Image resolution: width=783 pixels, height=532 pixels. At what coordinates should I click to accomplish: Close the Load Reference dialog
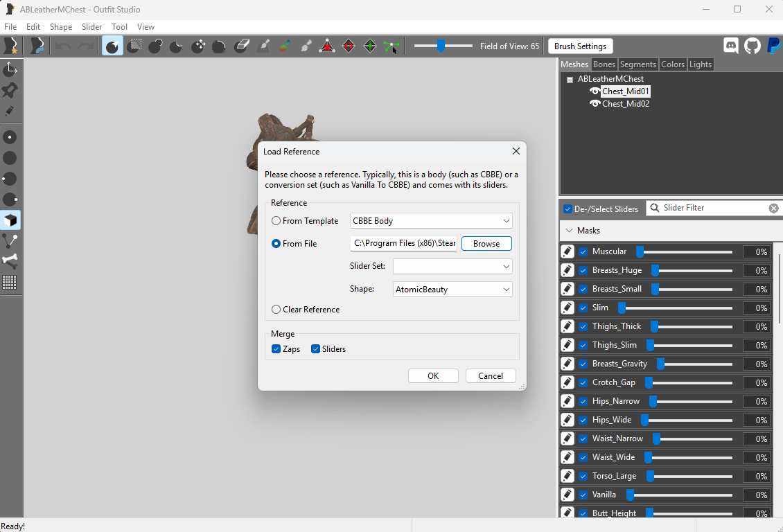[x=516, y=151]
